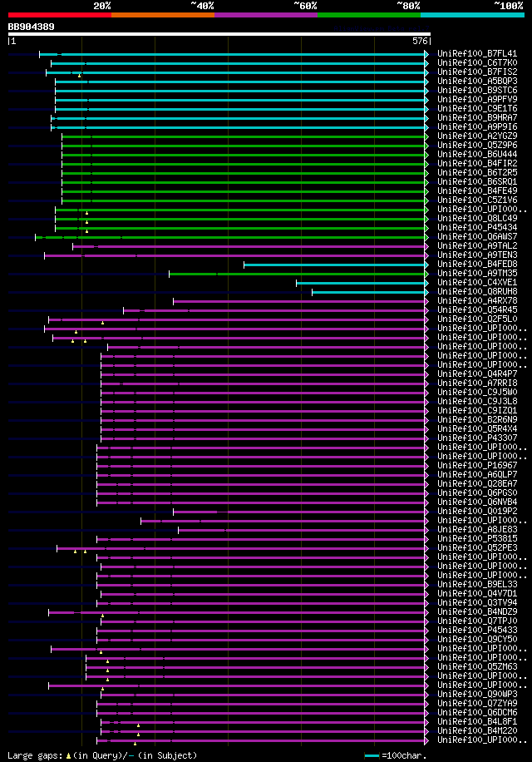Screen dimensions: 532x762
Task: Open hit UniRef100_Q54R45
Action: [x=477, y=309]
